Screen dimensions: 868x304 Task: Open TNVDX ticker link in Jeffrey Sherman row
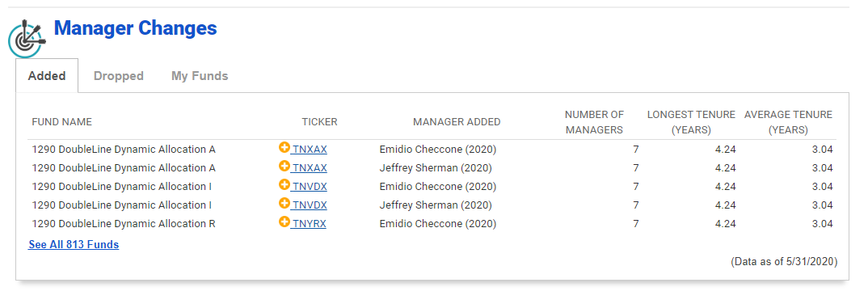[x=310, y=205]
